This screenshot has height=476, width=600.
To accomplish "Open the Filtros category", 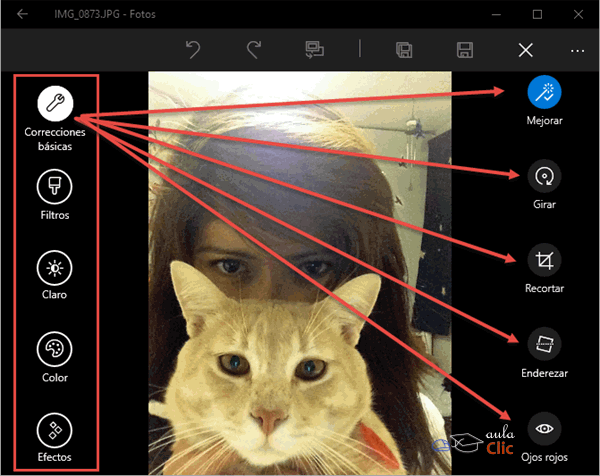I will click(54, 185).
